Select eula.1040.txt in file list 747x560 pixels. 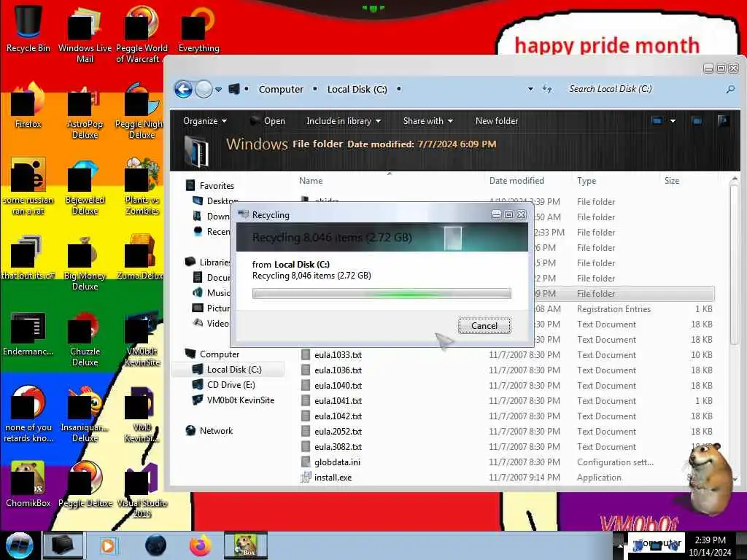pyautogui.click(x=338, y=385)
